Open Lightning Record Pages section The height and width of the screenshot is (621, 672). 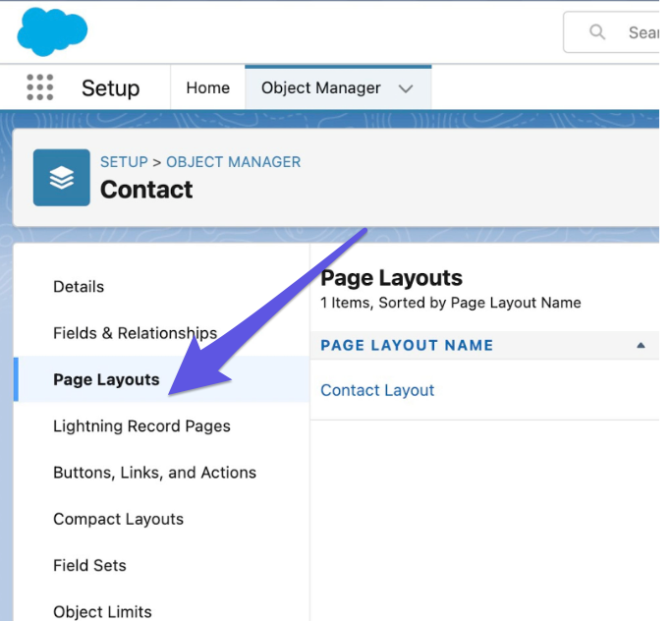(141, 425)
